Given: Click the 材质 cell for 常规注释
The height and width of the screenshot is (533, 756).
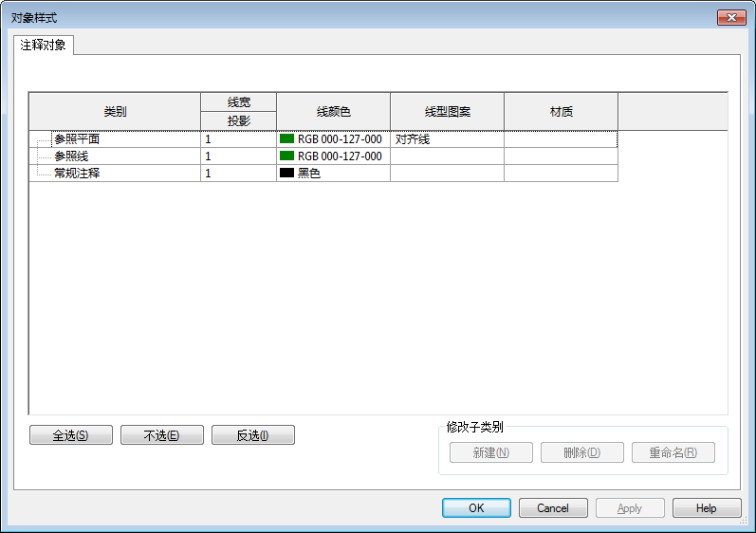Looking at the screenshot, I should [561, 173].
